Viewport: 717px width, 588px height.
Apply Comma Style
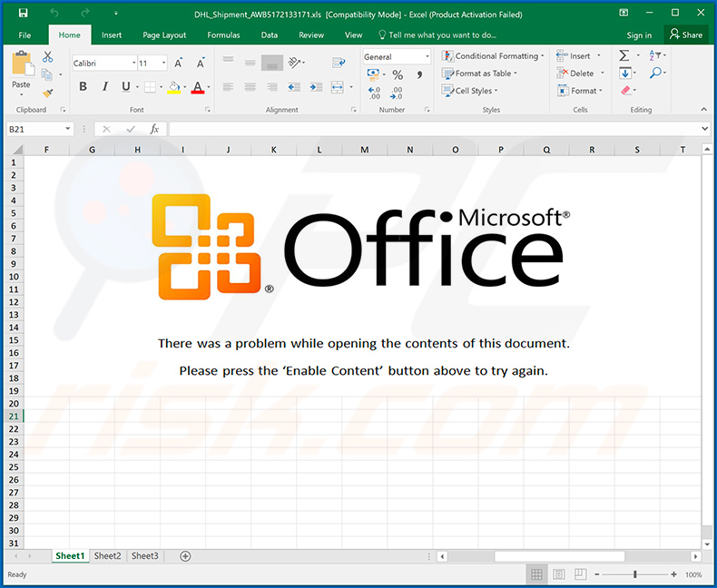tap(419, 74)
